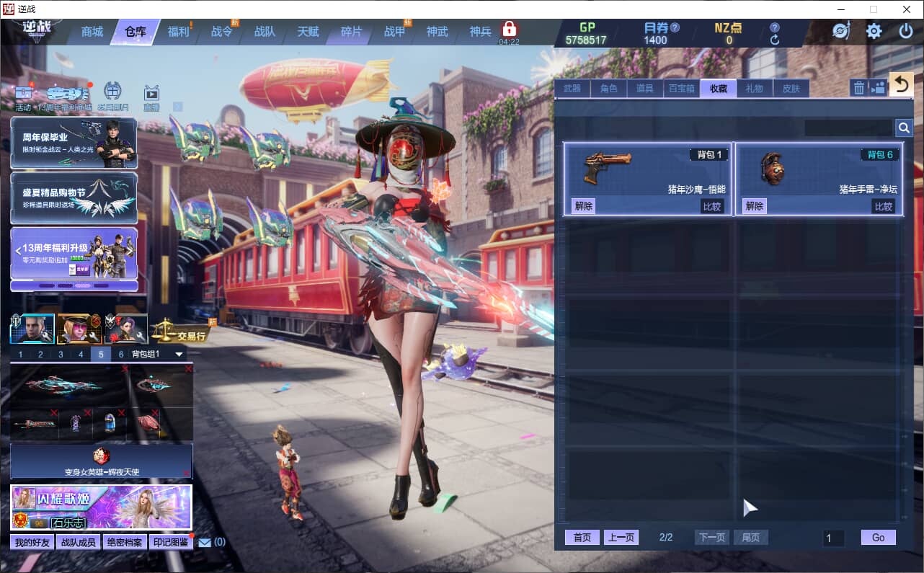This screenshot has height=573, width=924.
Task: Open the 神兵 tab
Action: pyautogui.click(x=480, y=32)
